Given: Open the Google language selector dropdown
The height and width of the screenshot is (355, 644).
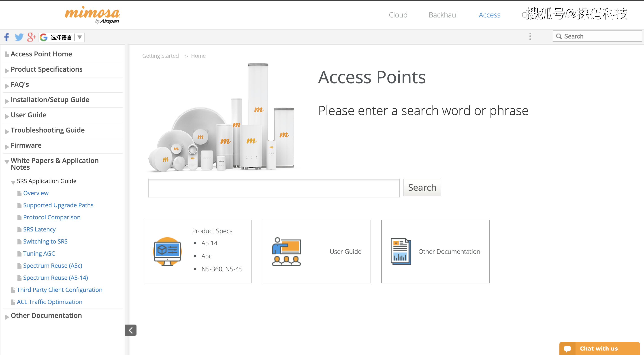Looking at the screenshot, I should tap(62, 37).
